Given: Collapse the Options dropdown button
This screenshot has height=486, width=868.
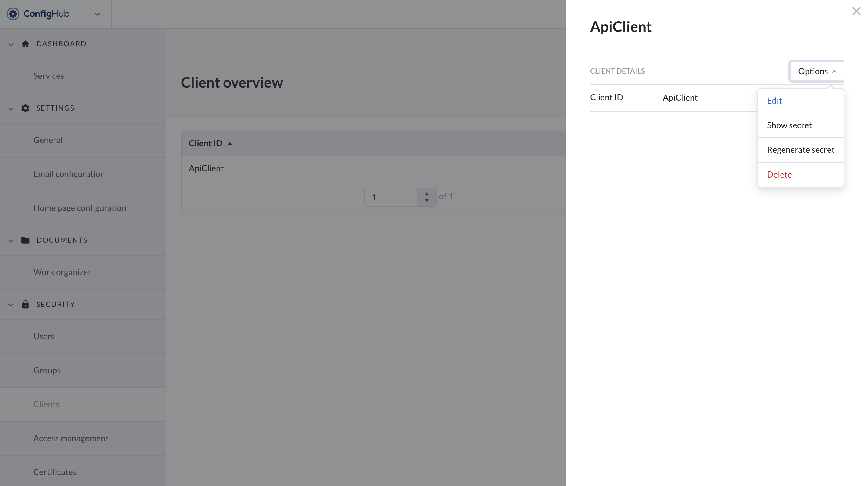Looking at the screenshot, I should coord(817,71).
